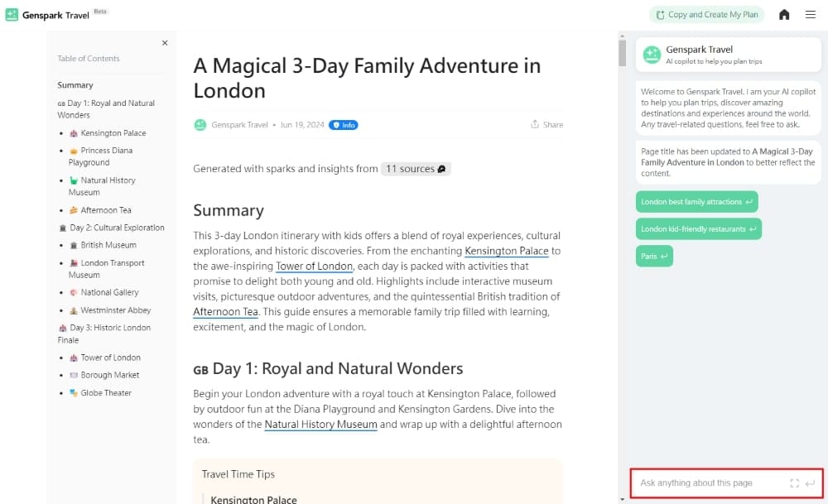Open the hamburger menu icon
Screen dimensions: 828x504
coord(811,14)
